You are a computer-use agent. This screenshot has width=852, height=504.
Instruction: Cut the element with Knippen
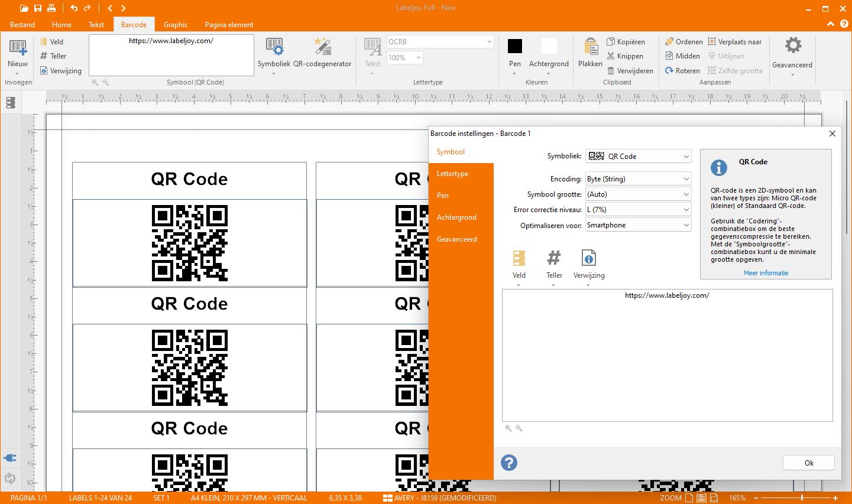pyautogui.click(x=625, y=56)
